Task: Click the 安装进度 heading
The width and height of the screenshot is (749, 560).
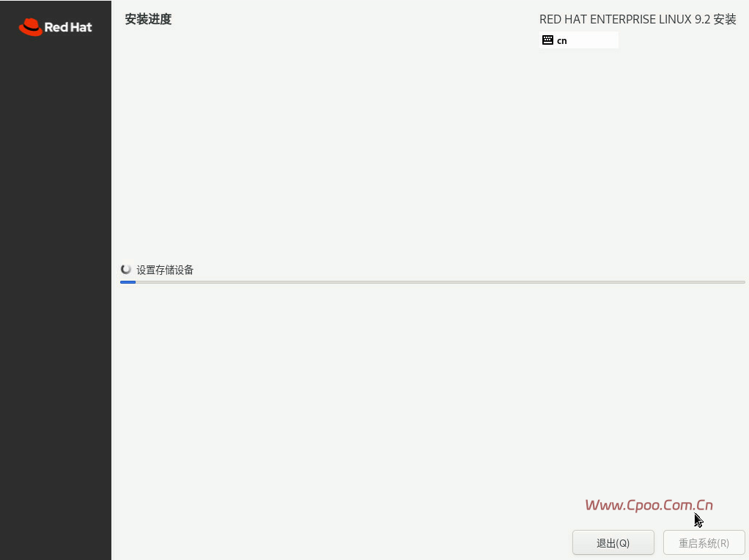Action: pyautogui.click(x=148, y=19)
